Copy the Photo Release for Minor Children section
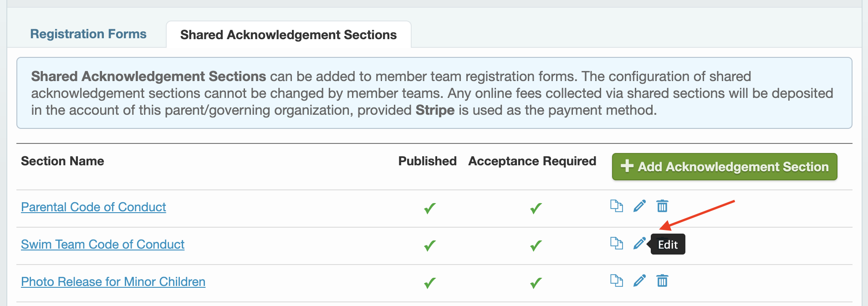Viewport: 868px width, 306px height. [616, 280]
